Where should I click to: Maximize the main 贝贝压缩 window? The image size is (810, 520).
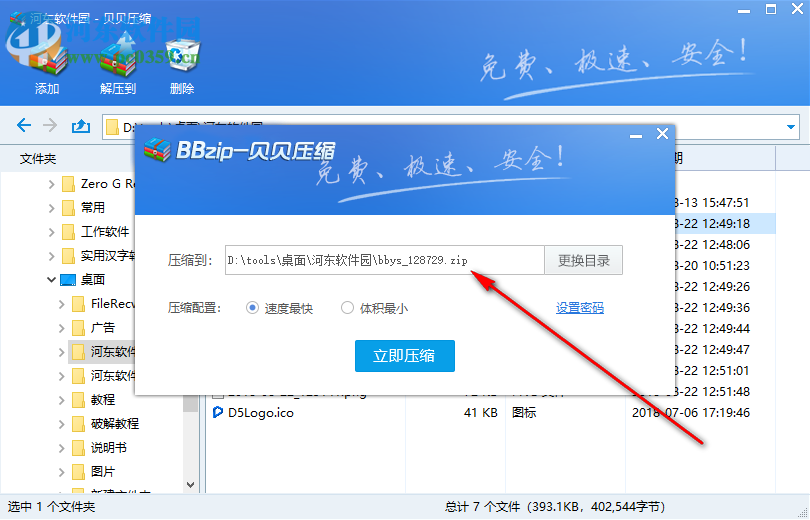(x=771, y=9)
